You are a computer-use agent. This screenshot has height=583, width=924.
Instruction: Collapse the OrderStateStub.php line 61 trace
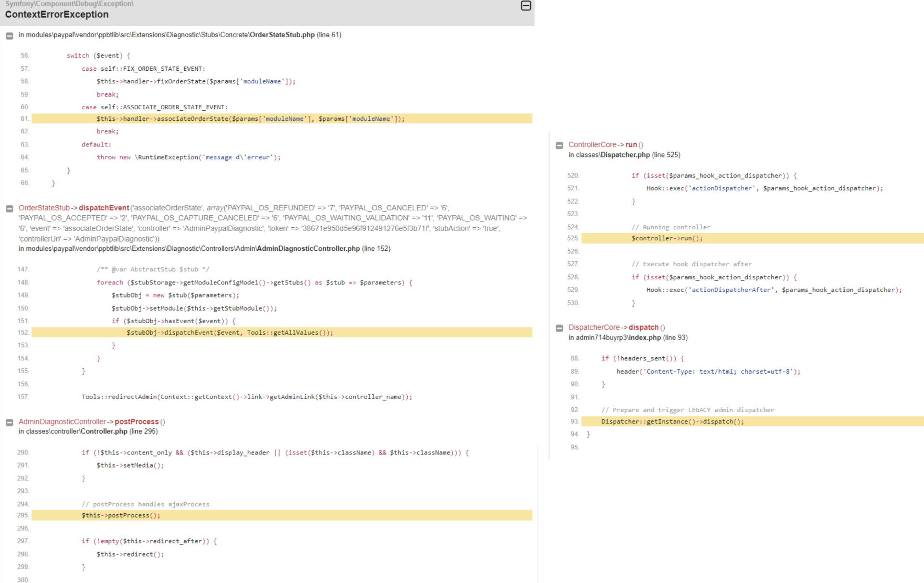pyautogui.click(x=9, y=36)
